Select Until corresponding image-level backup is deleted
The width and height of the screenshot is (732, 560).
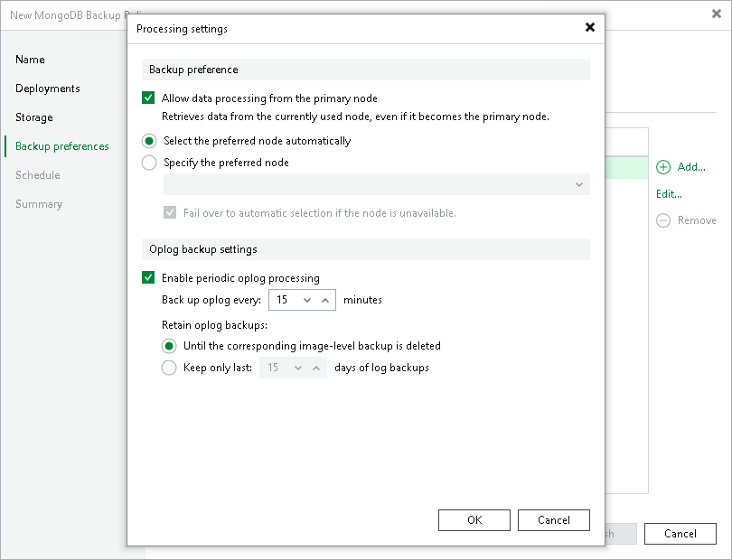coord(169,346)
